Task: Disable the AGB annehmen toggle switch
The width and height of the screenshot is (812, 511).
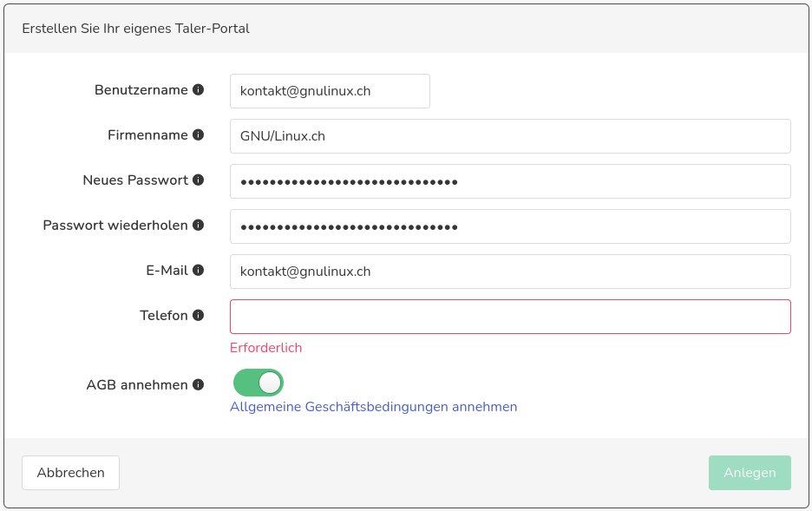Action: tap(258, 383)
